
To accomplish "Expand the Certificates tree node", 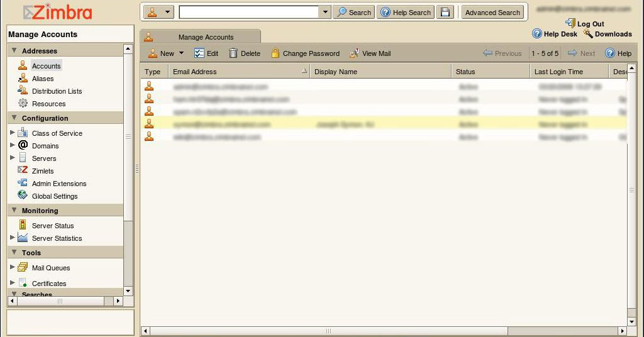I will [x=13, y=282].
